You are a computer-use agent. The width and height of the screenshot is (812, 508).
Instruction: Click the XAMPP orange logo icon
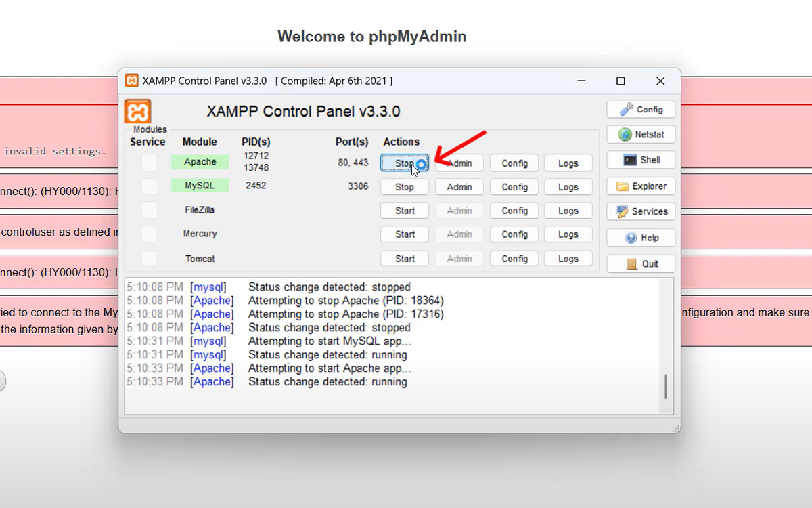(138, 111)
